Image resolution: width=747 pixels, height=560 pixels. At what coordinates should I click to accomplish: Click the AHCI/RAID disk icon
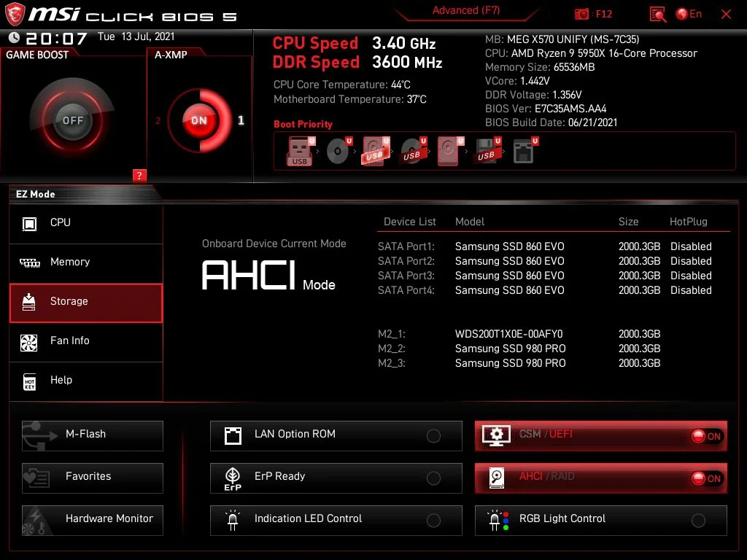(496, 478)
